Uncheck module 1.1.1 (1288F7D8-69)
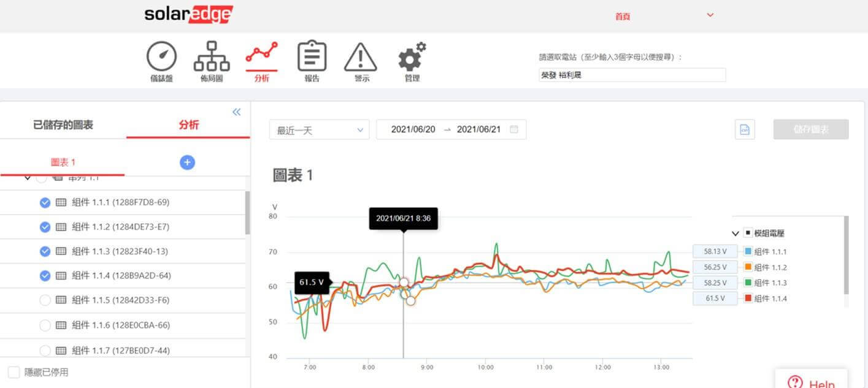Viewport: 868px width, 388px height. (x=45, y=202)
